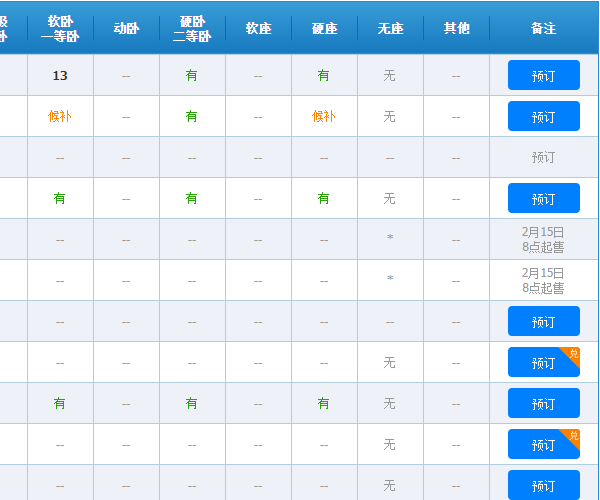Screen dimensions: 600x500
Task: Select the 13 tickets cell under 软卧
Action: 60,76
